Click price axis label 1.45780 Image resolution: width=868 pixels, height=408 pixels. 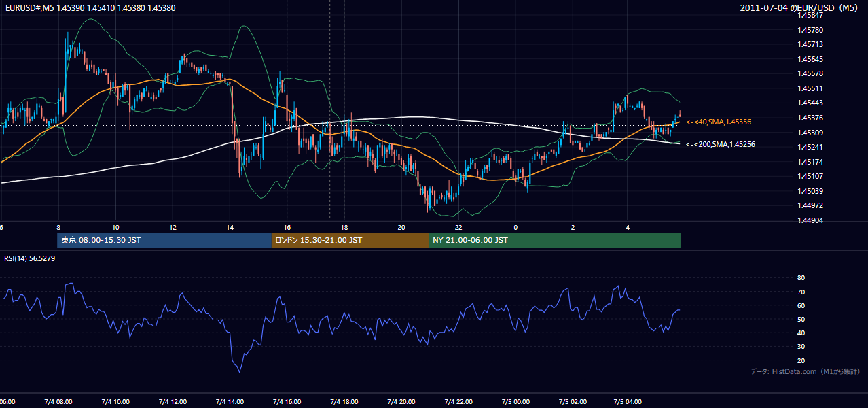[x=810, y=30]
